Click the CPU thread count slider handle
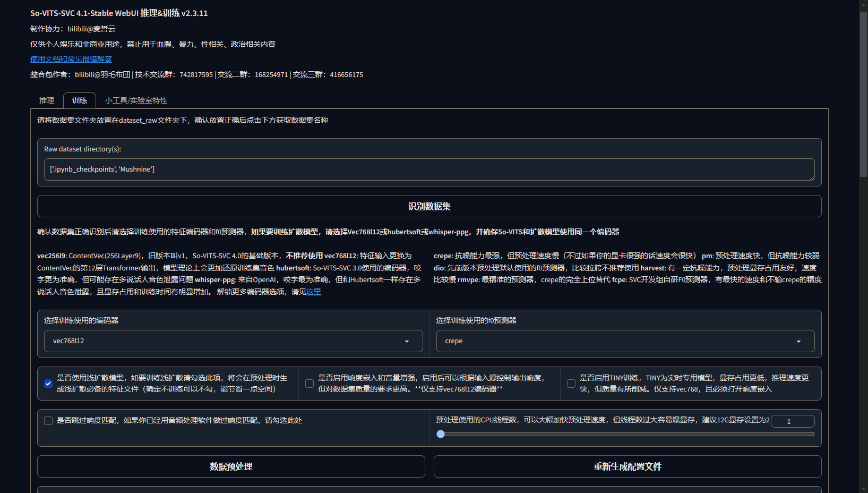 pyautogui.click(x=441, y=434)
